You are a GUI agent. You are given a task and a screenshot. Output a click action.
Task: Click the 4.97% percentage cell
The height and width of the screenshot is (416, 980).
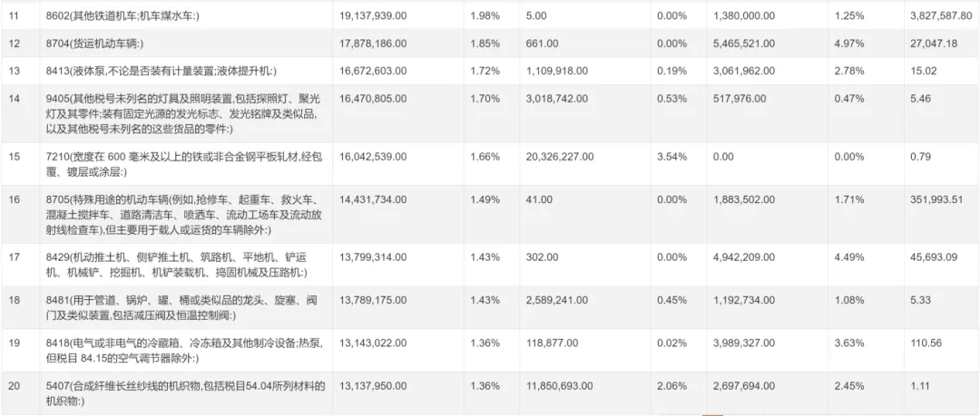(x=849, y=44)
